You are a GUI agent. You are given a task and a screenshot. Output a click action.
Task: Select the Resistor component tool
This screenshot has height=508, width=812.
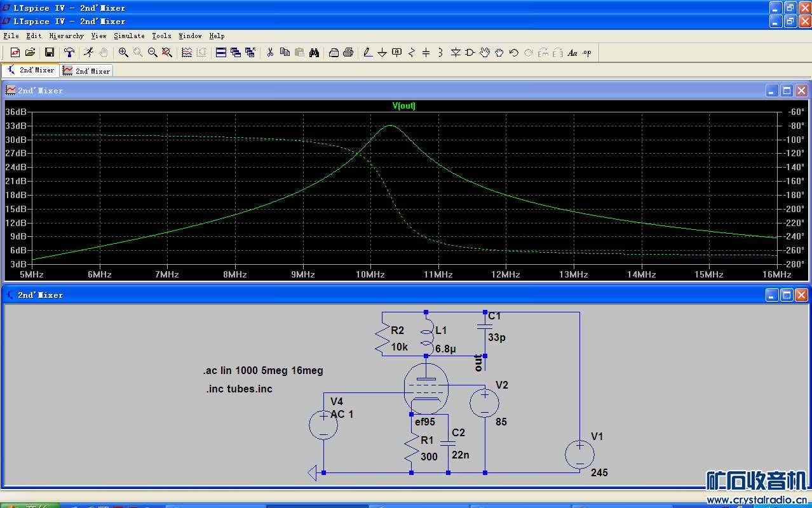pos(412,53)
